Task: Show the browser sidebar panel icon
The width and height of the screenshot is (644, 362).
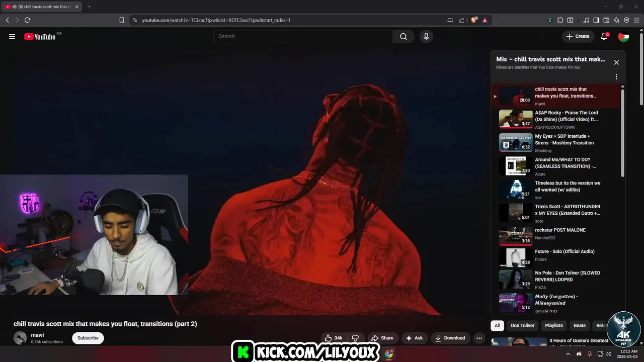Action: 596,20
